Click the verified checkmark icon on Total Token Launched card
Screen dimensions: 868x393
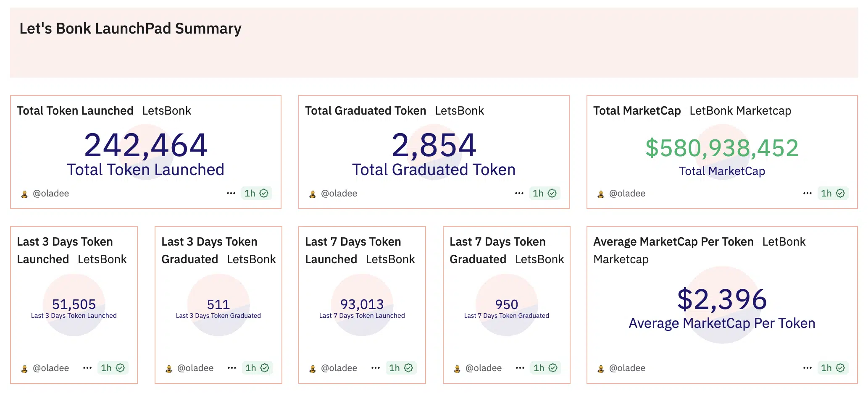[x=264, y=193]
